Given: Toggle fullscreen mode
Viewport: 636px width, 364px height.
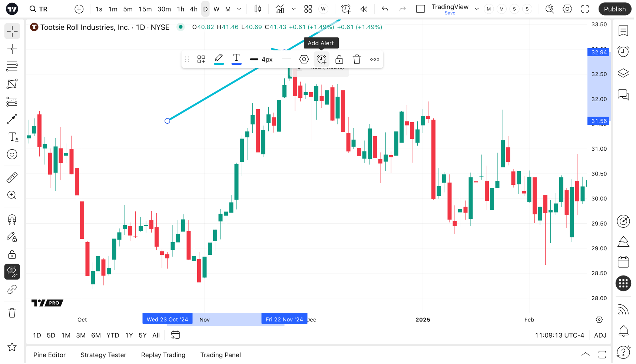Looking at the screenshot, I should coord(585,9).
